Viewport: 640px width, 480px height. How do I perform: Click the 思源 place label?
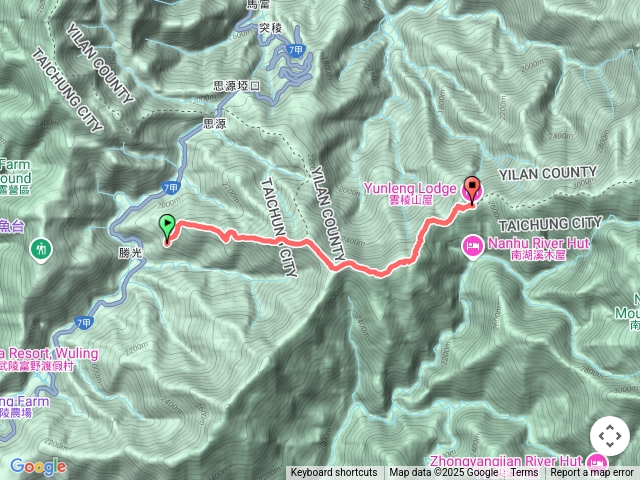point(214,124)
